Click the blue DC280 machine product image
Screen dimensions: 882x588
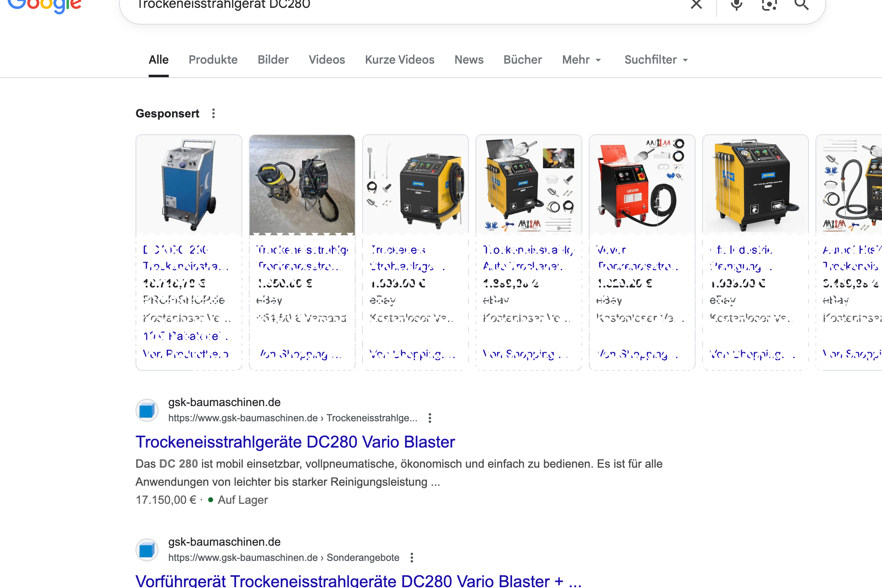point(189,185)
